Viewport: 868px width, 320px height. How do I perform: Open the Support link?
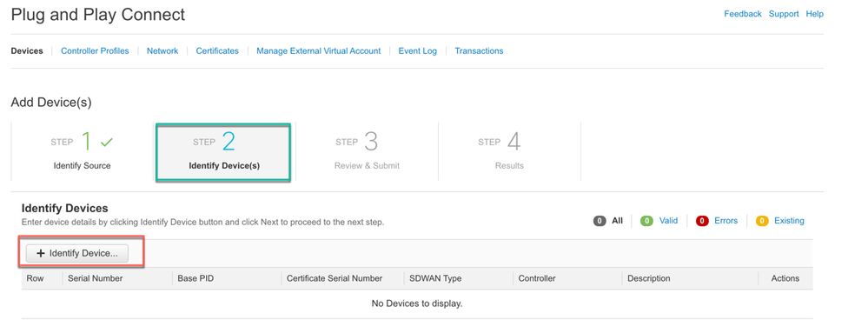click(x=784, y=14)
